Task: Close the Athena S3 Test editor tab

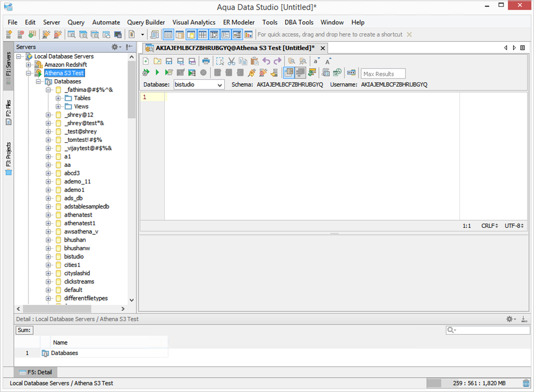Action: [x=323, y=48]
